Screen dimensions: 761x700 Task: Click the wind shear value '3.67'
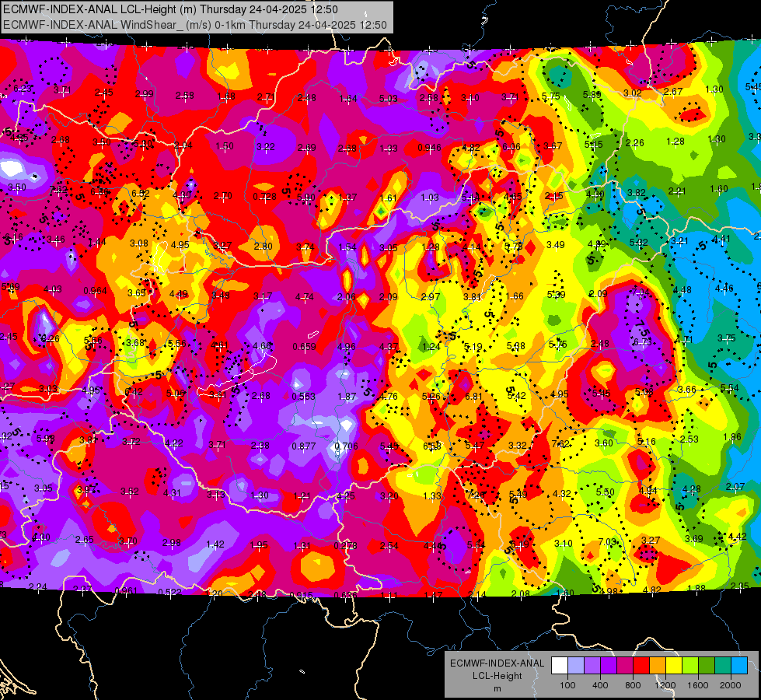pos(553,145)
